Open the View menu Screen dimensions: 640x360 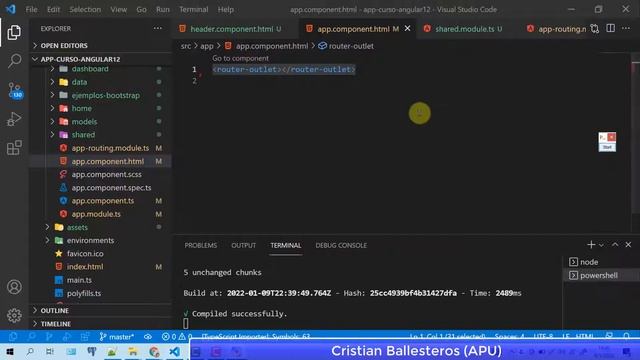click(118, 9)
